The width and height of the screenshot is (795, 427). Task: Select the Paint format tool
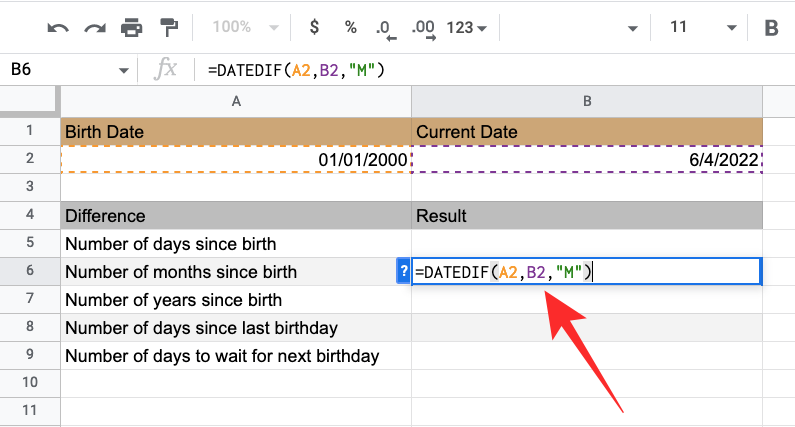click(x=168, y=28)
